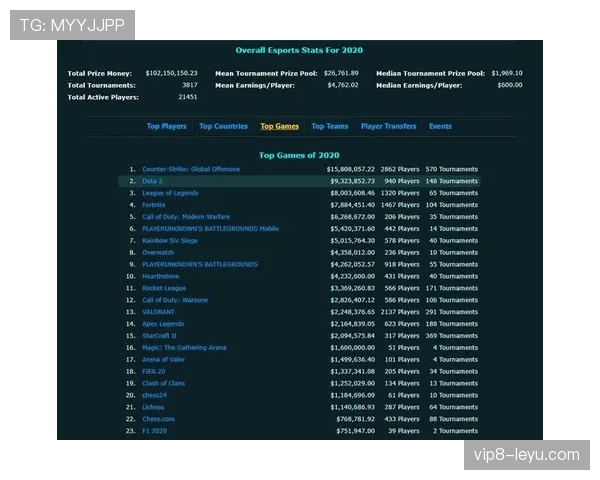Open PLAYERUNKNOWN'S BATTLEGROUNDS rank 9 link
This screenshot has width=600, height=480.
[200, 264]
